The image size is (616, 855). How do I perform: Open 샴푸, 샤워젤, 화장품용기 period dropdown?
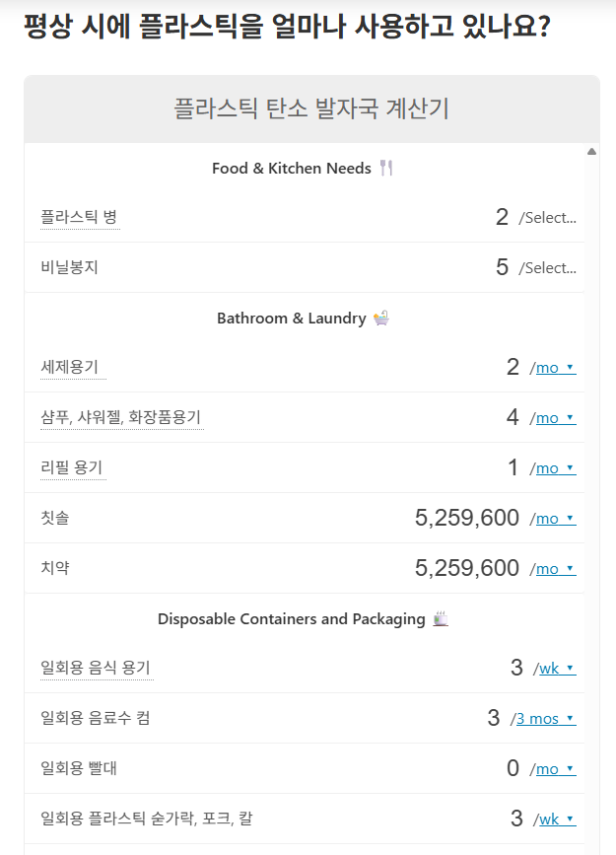(556, 418)
